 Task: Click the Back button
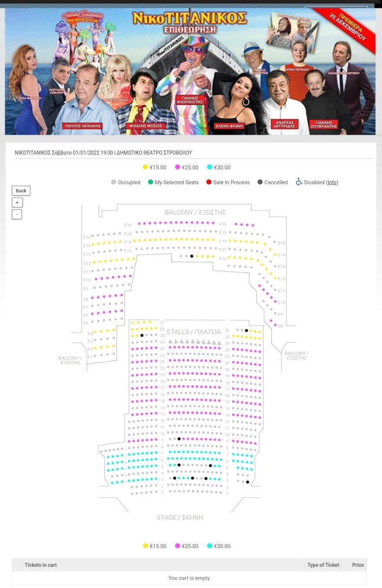[21, 191]
